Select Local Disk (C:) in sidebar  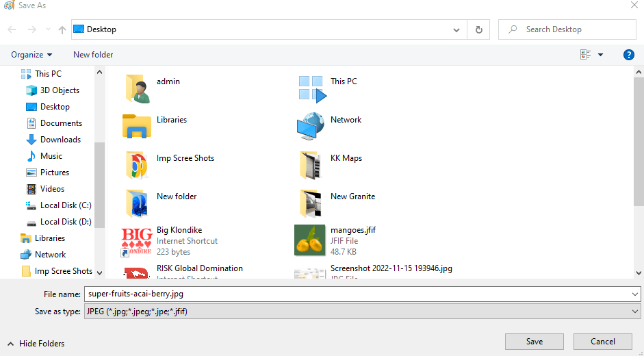(x=58, y=205)
